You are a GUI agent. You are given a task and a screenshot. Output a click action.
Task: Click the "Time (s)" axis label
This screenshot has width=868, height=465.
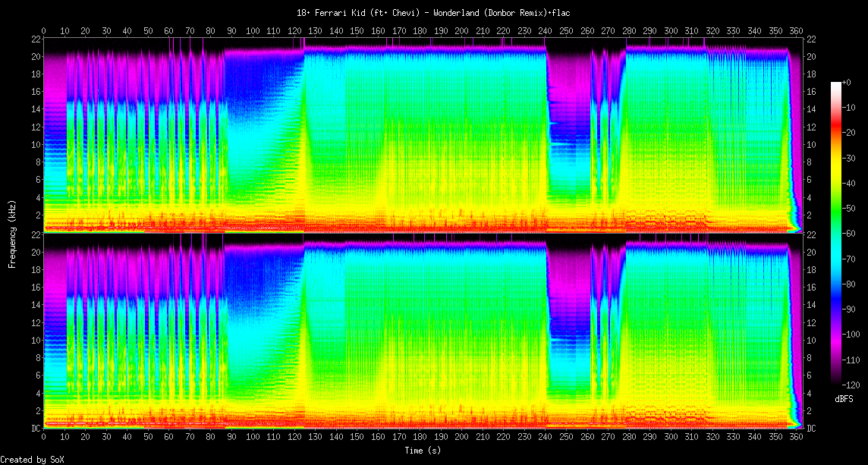pos(423,451)
